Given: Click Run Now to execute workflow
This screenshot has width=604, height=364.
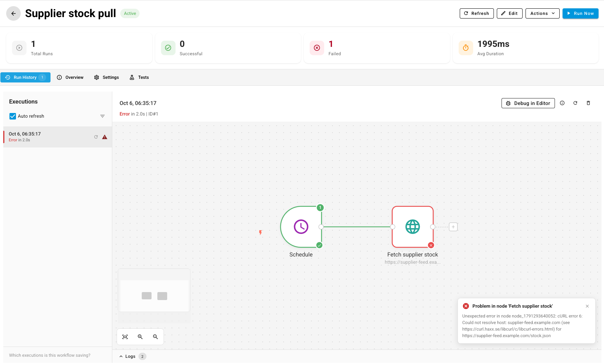Looking at the screenshot, I should pos(580,13).
